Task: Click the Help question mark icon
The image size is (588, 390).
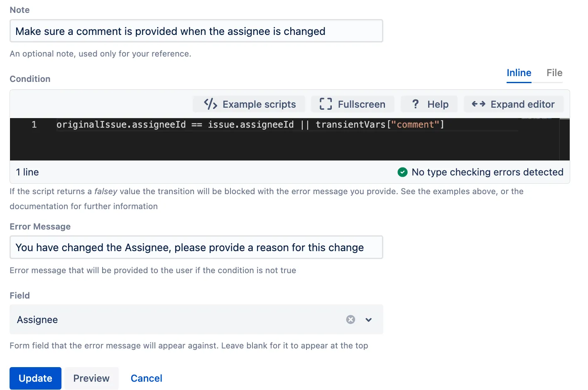Action: [x=415, y=104]
